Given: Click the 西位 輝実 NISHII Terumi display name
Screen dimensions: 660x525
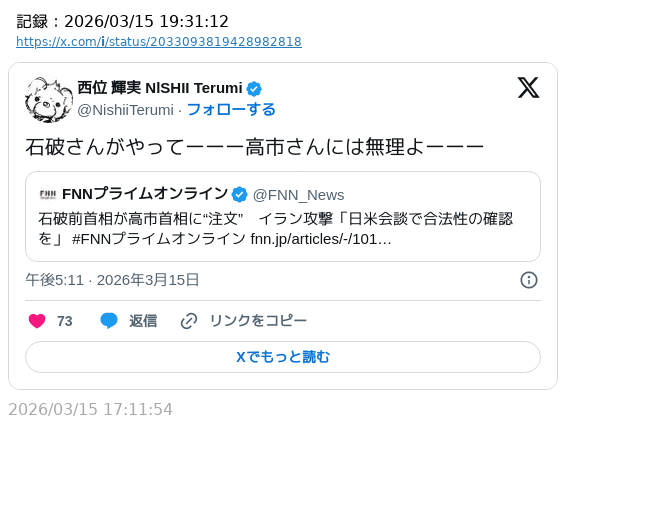Looking at the screenshot, I should [160, 88].
